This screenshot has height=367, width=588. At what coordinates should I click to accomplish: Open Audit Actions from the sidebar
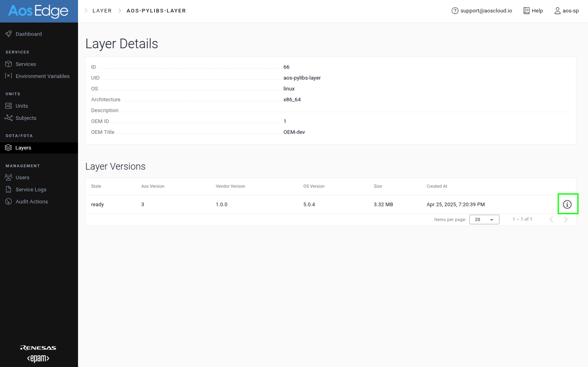click(x=9, y=201)
